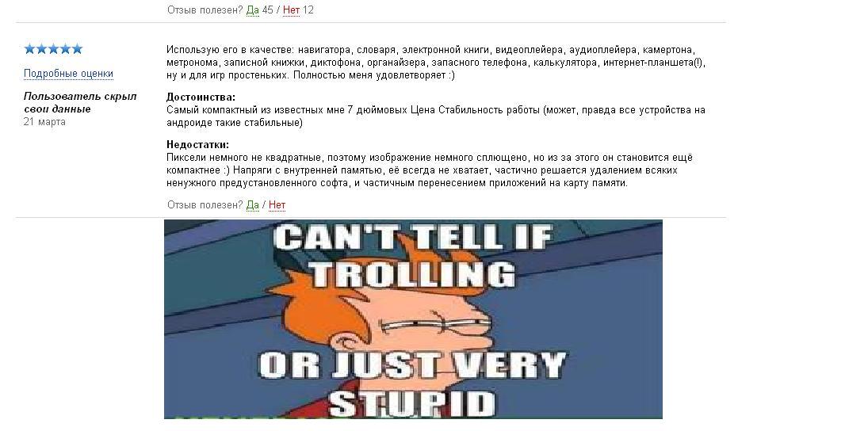The width and height of the screenshot is (868, 431).
Task: Click the Fry meme image
Action: (413, 319)
